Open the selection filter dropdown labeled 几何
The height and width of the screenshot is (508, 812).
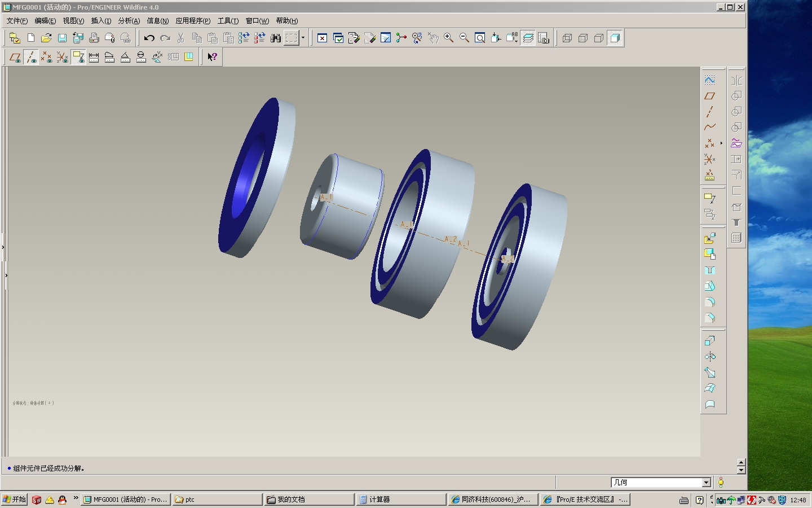[x=660, y=483]
